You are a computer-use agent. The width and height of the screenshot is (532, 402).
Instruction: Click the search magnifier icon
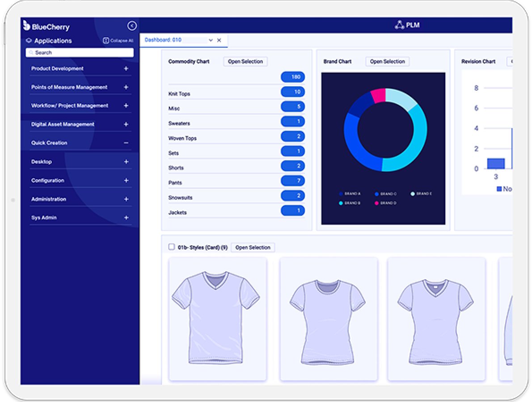[x=31, y=53]
